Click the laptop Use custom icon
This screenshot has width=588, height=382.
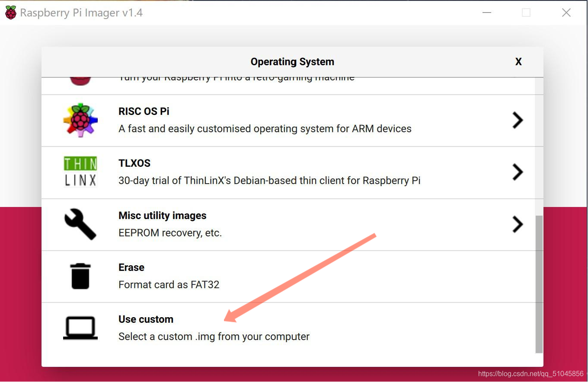click(80, 328)
